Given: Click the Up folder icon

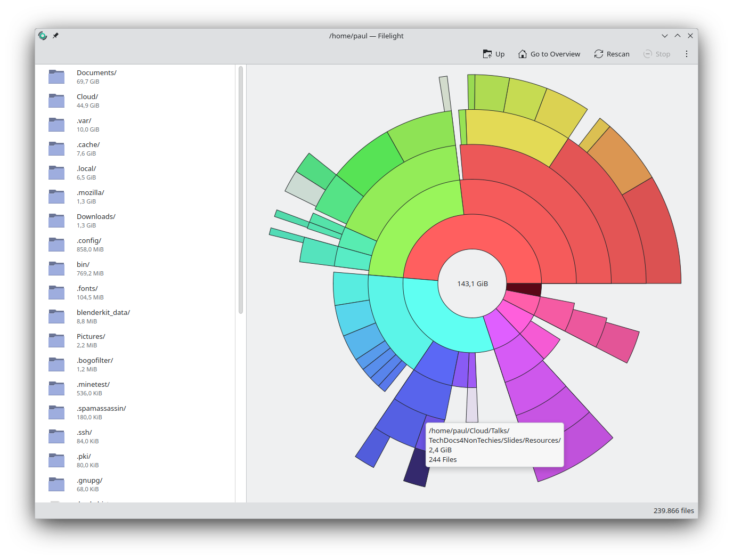Looking at the screenshot, I should [487, 54].
